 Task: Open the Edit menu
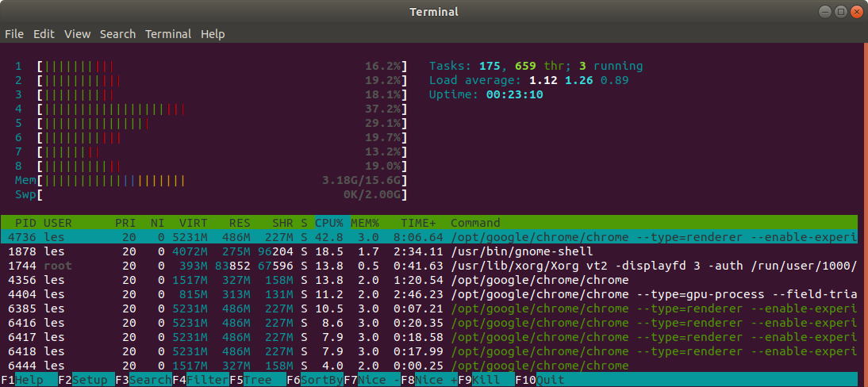44,34
